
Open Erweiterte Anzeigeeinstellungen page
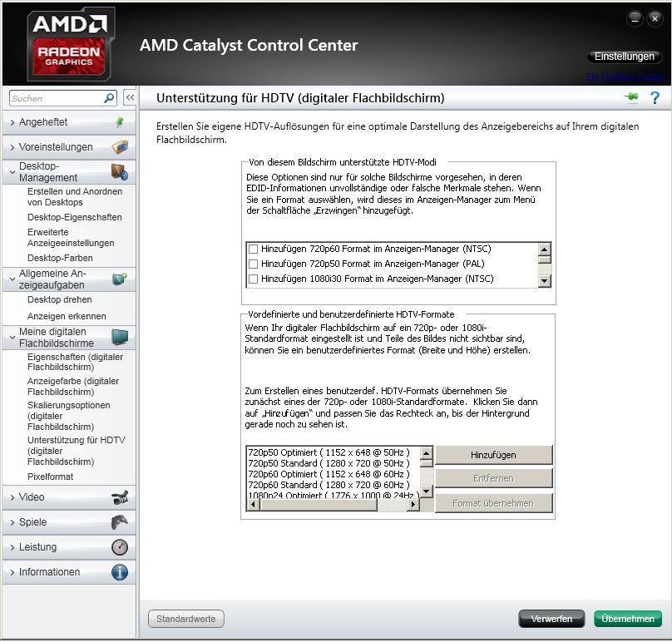[71, 238]
